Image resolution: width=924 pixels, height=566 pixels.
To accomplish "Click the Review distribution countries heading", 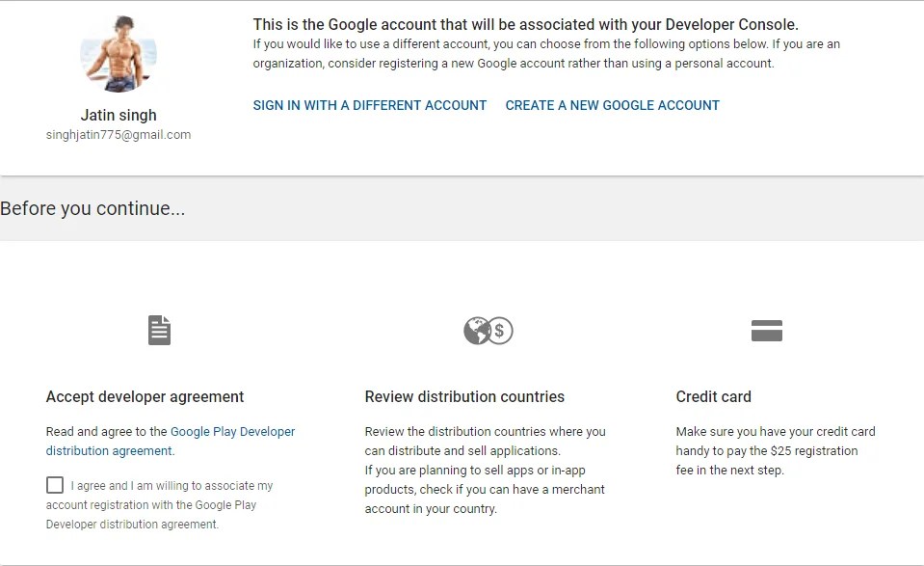I will click(464, 396).
